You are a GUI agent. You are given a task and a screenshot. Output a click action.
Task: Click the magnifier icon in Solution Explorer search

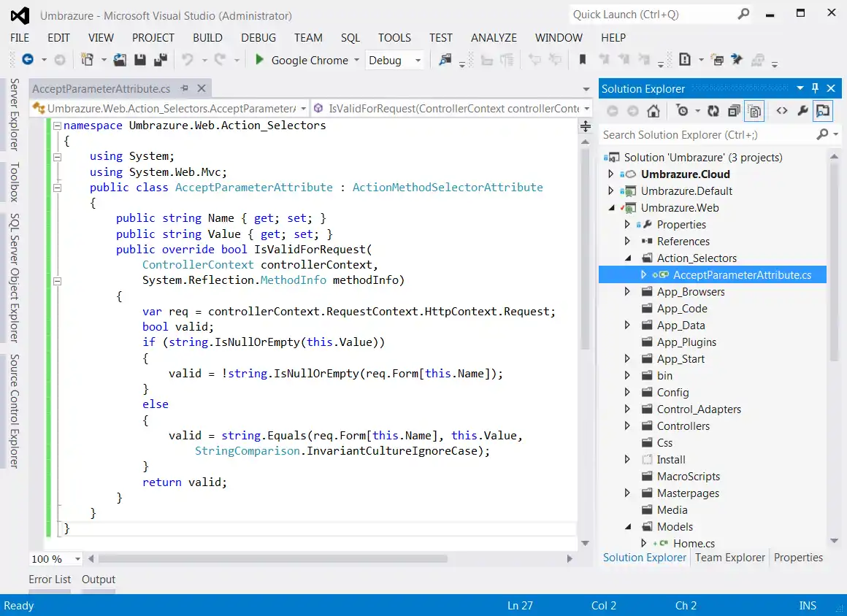click(x=822, y=134)
